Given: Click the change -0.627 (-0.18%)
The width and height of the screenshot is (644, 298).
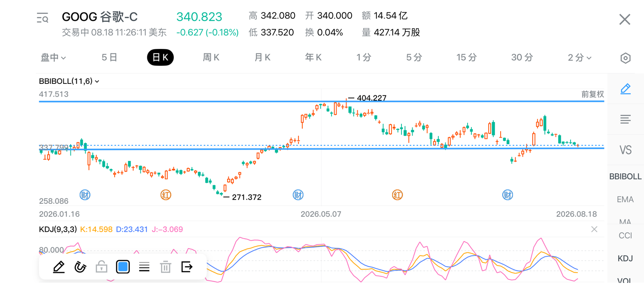Looking at the screenshot, I should [207, 33].
